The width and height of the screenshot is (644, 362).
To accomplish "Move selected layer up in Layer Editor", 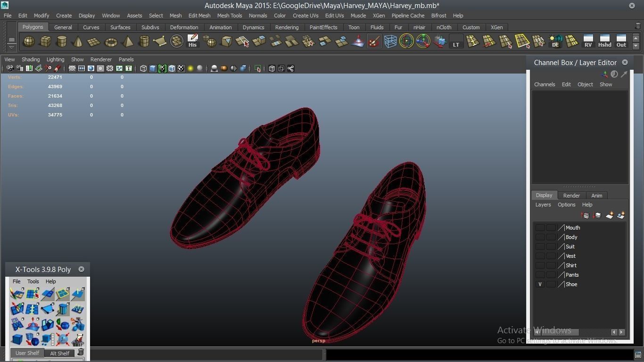I will pos(586,215).
